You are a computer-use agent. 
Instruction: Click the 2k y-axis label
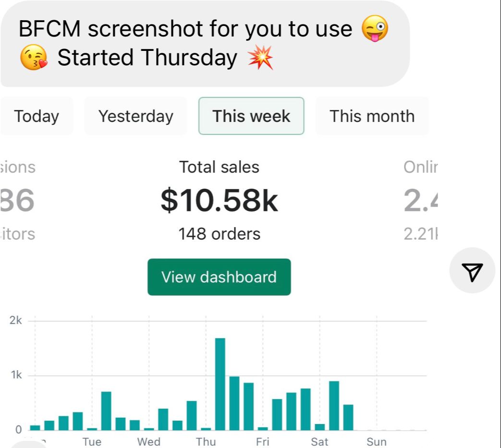pyautogui.click(x=15, y=321)
